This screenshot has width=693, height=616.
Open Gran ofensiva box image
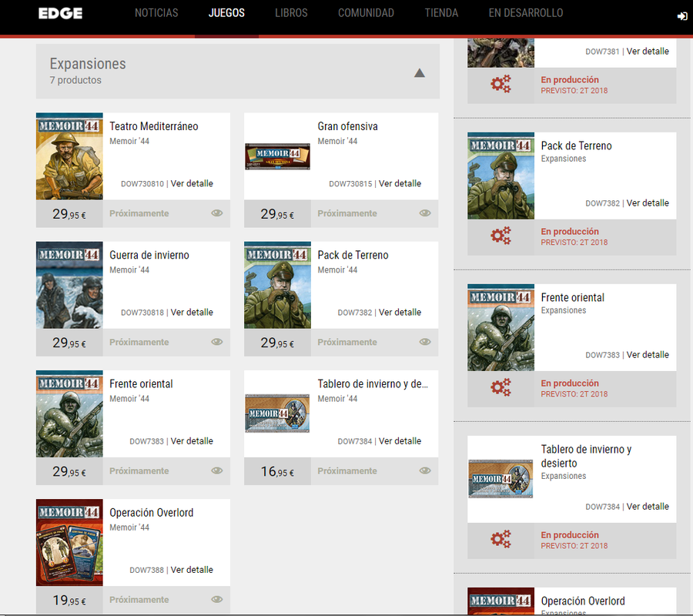[x=277, y=156]
